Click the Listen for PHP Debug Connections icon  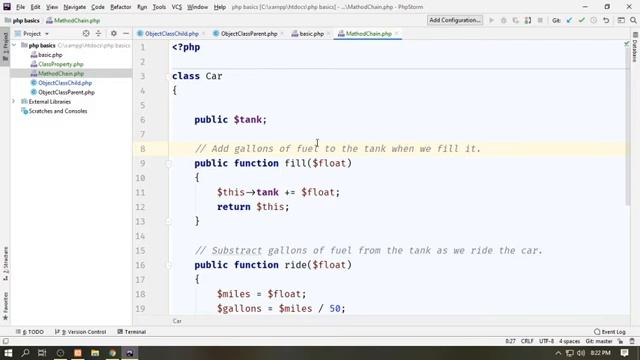528,20
